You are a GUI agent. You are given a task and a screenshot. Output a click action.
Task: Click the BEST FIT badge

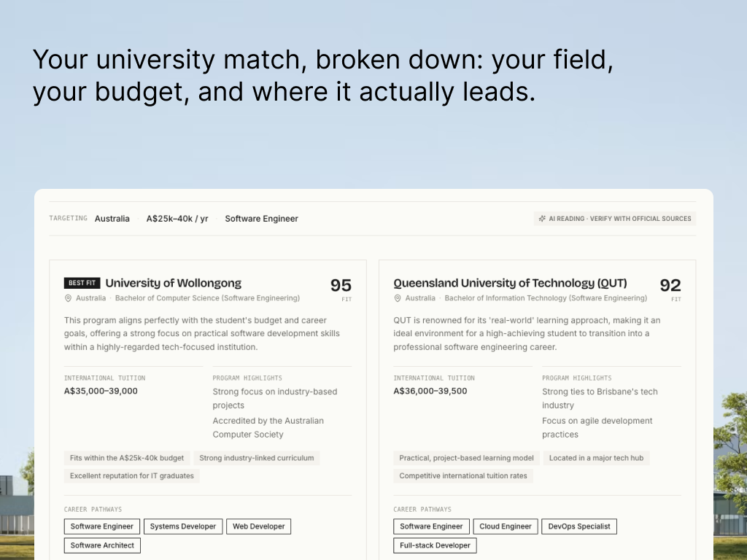[82, 283]
